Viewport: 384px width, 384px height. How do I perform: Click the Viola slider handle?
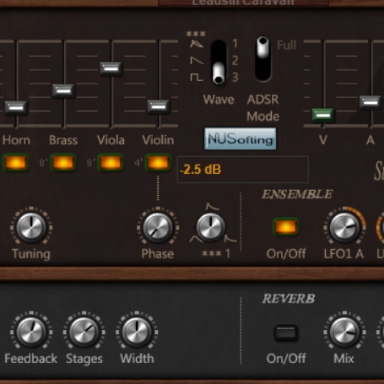click(111, 69)
